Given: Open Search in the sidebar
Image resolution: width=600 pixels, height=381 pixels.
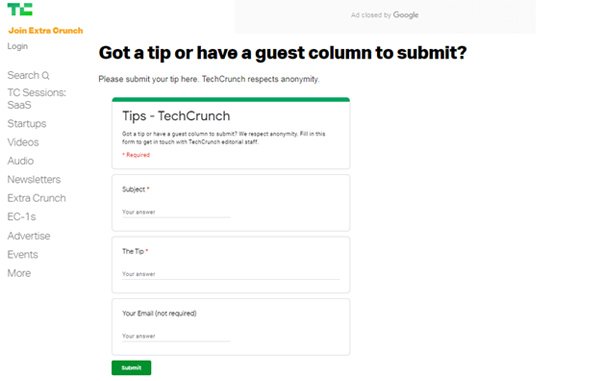Looking at the screenshot, I should [x=28, y=75].
